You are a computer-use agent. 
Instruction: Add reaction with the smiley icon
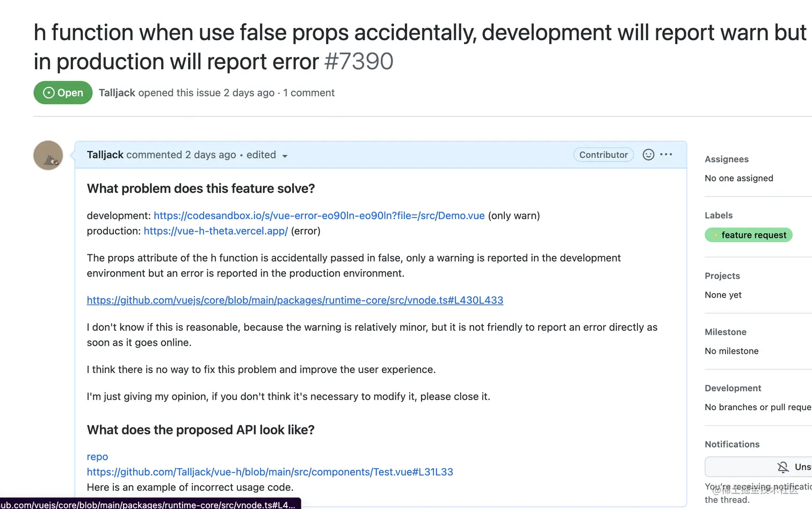pyautogui.click(x=648, y=155)
